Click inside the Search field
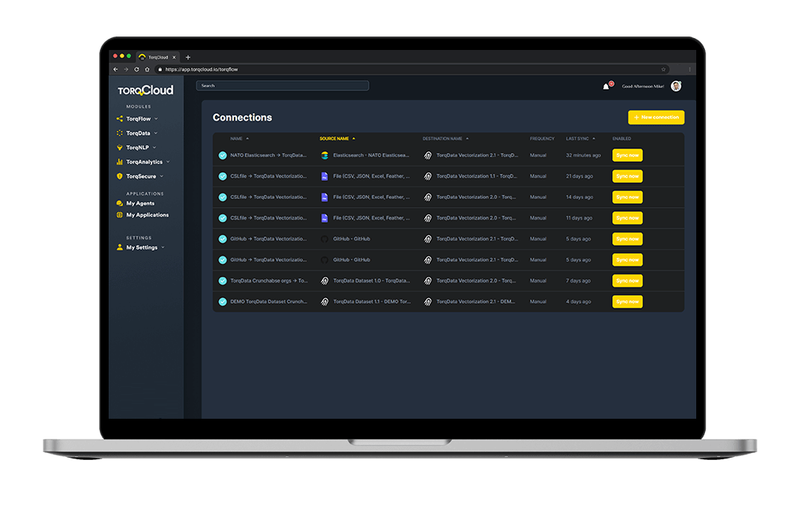 point(282,86)
